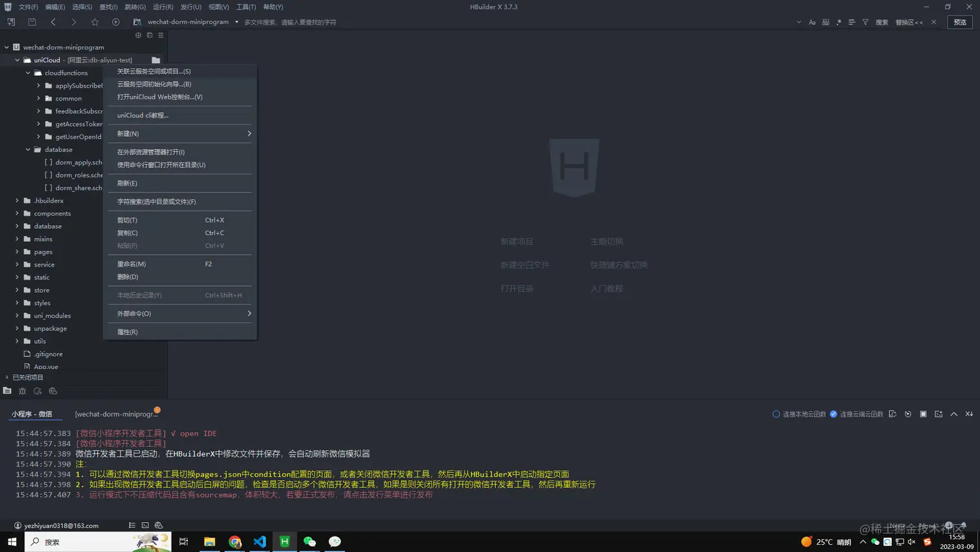Screen dimensions: 980x552
Task: Click 入门教程 link on welcome page
Action: (x=607, y=289)
